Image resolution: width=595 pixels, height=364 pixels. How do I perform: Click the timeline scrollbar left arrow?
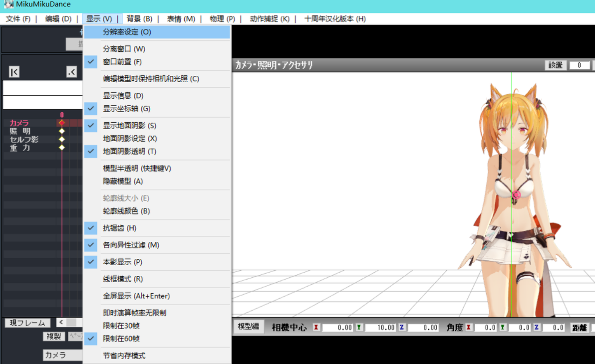click(x=61, y=322)
